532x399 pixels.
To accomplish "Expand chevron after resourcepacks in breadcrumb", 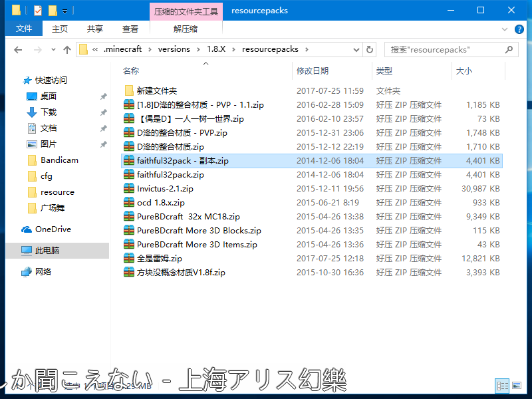I will (x=307, y=49).
